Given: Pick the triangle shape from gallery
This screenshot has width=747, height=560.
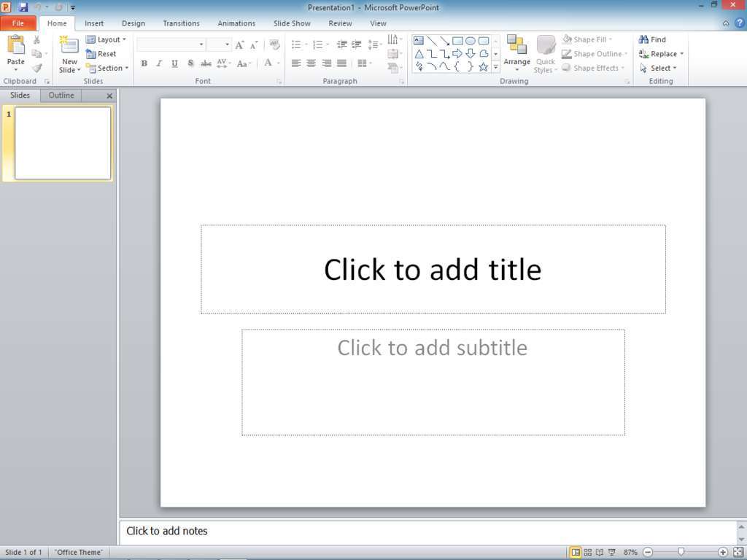Looking at the screenshot, I should point(419,54).
